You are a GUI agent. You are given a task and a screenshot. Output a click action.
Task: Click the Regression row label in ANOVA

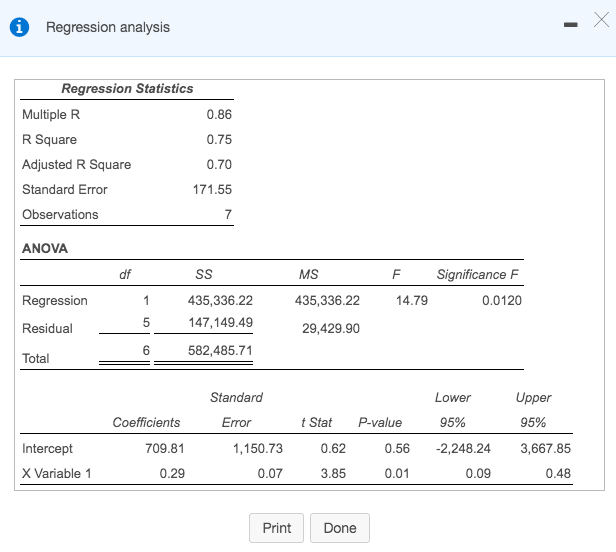click(55, 301)
